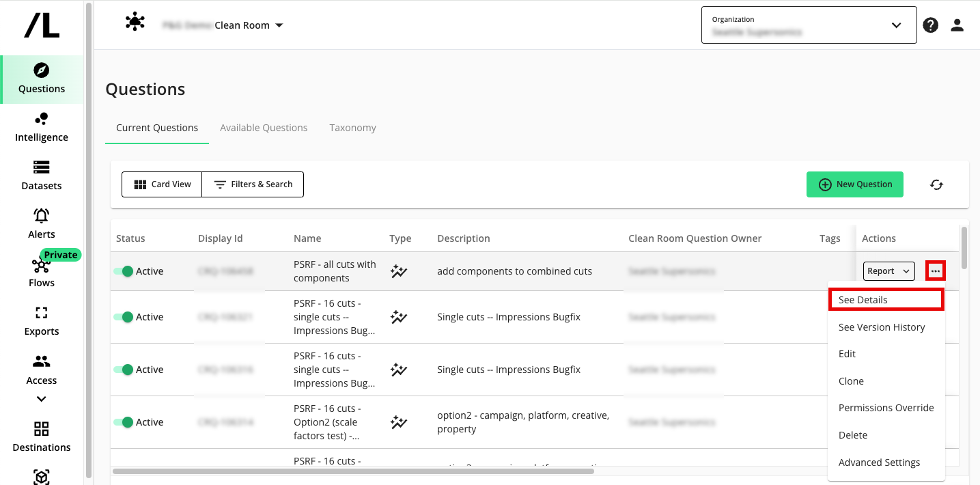This screenshot has width=980, height=485.
Task: Open the help question mark icon
Action: pyautogui.click(x=930, y=25)
